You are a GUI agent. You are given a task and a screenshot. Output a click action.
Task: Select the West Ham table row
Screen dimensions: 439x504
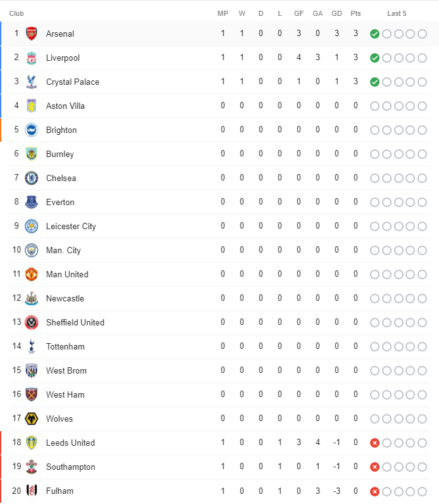click(x=219, y=394)
